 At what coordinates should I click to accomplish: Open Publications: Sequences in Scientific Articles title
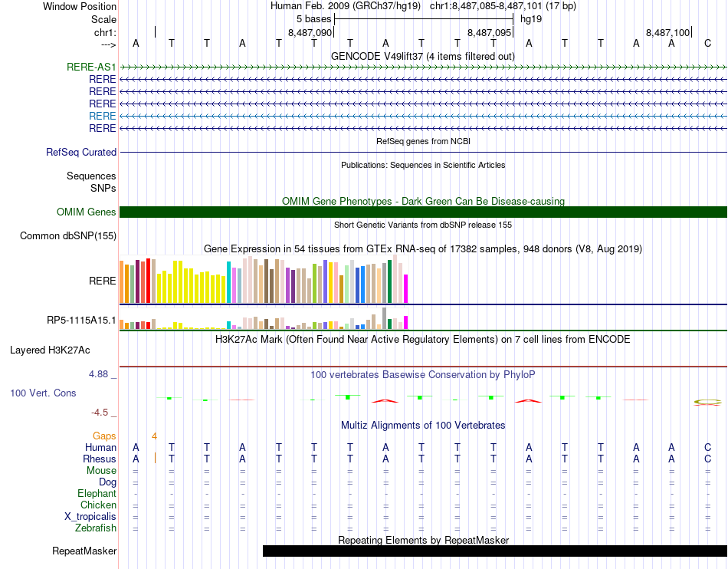[423, 165]
